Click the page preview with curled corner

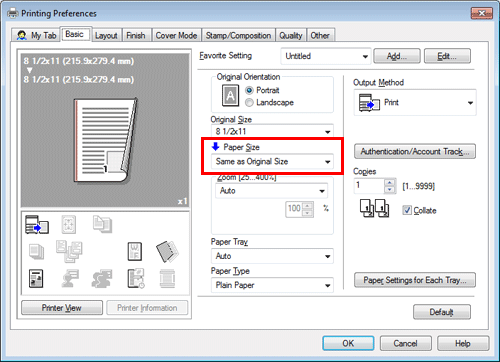[105, 141]
